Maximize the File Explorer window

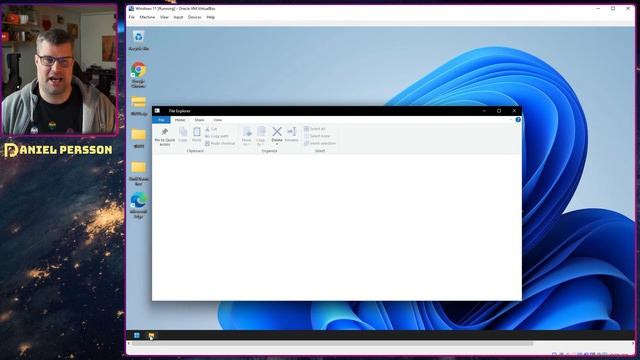pos(499,111)
